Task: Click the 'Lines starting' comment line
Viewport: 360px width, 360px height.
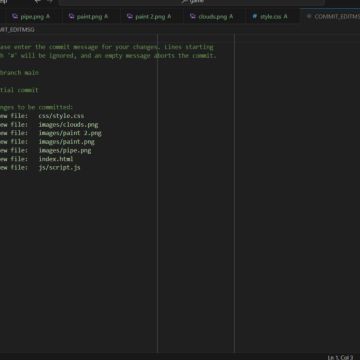Action: (x=107, y=47)
